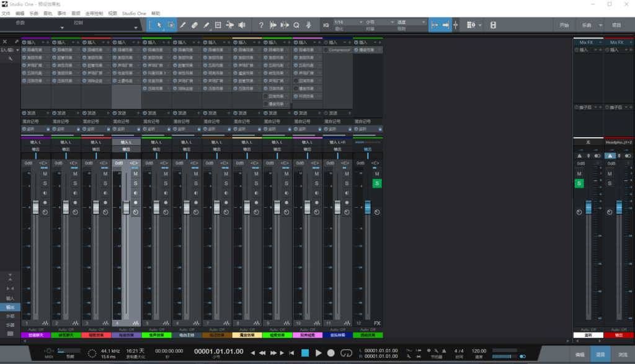This screenshot has width=635, height=364.
Task: Enable Solo on the FX channel
Action: click(377, 184)
